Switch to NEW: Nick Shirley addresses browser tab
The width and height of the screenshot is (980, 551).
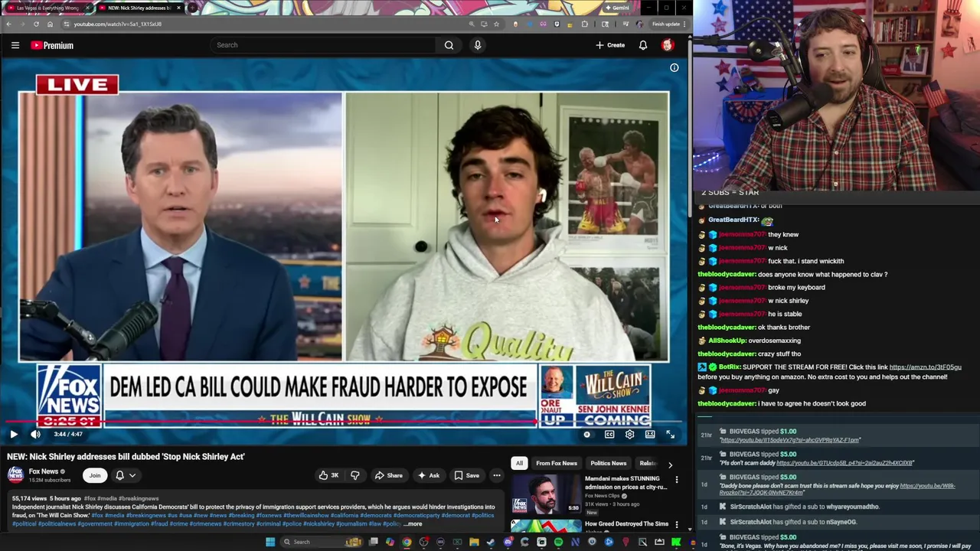point(140,8)
